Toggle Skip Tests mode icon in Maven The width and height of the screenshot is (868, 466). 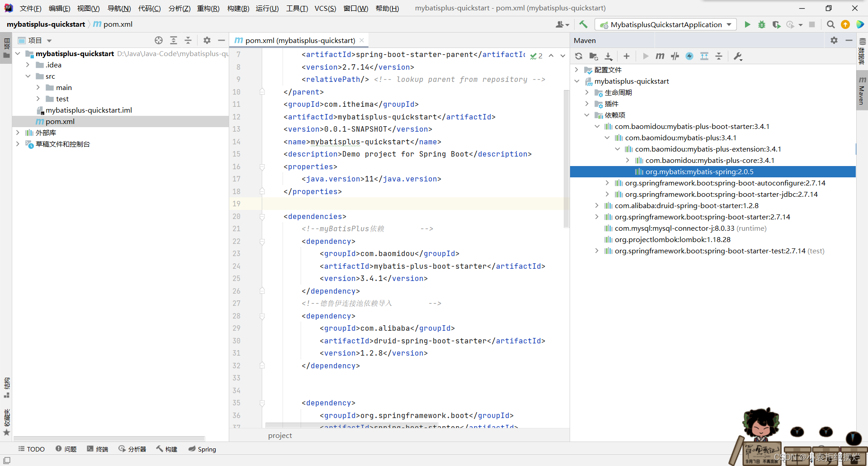point(689,56)
